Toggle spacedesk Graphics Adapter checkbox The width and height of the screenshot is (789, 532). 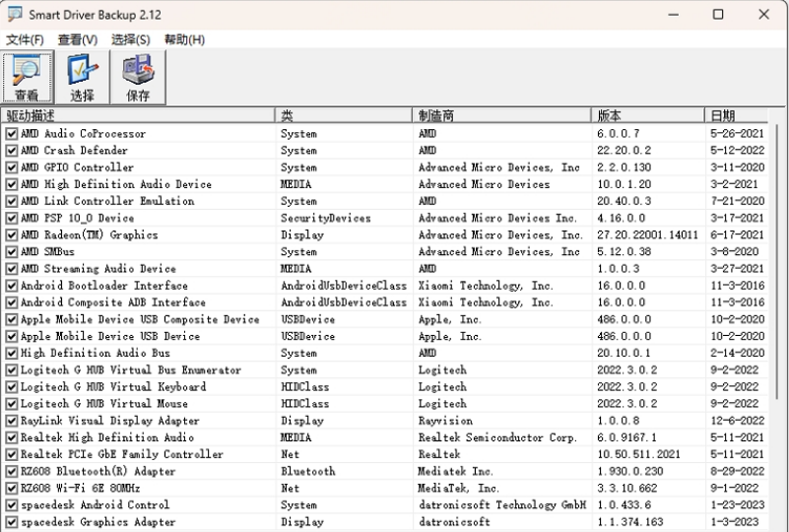click(12, 522)
